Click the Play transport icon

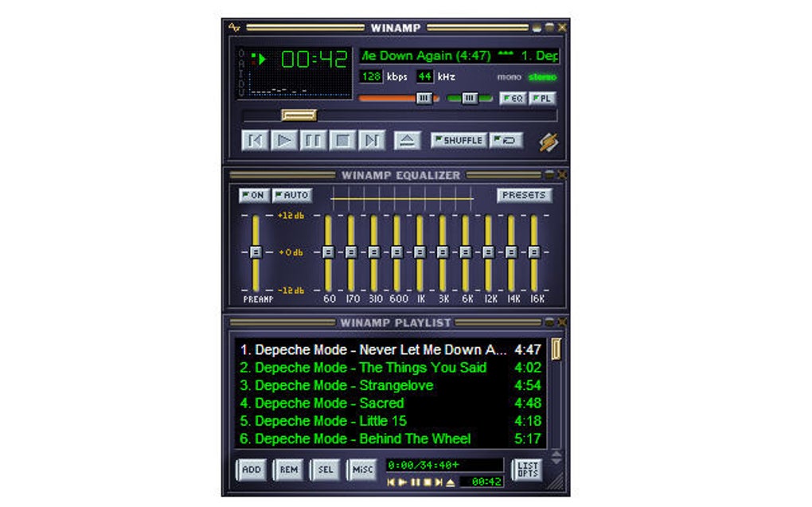[x=283, y=141]
